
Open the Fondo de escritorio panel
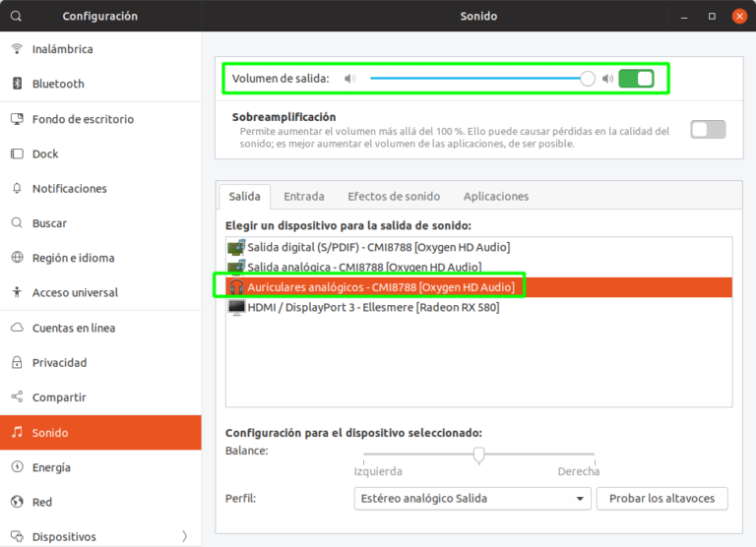pyautogui.click(x=100, y=119)
